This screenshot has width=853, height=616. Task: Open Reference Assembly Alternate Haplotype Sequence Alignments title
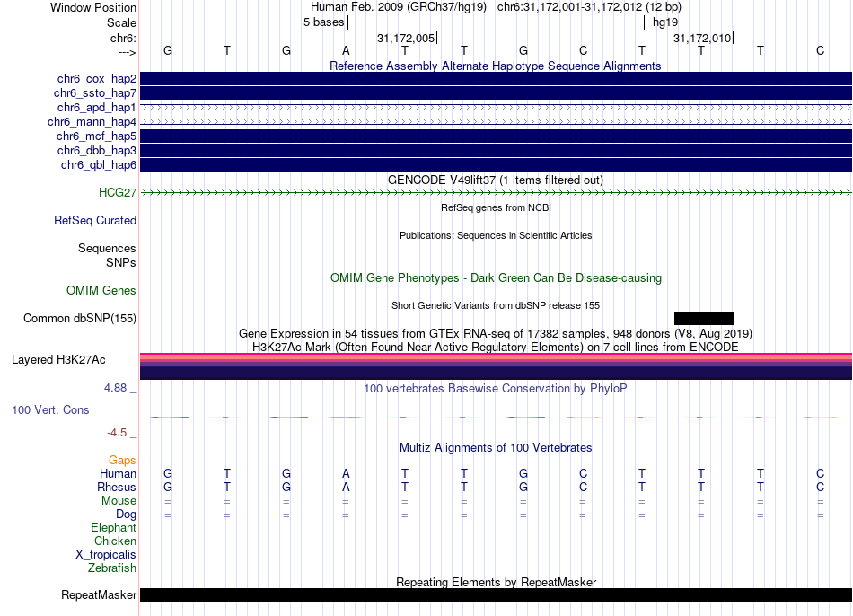[x=495, y=66]
